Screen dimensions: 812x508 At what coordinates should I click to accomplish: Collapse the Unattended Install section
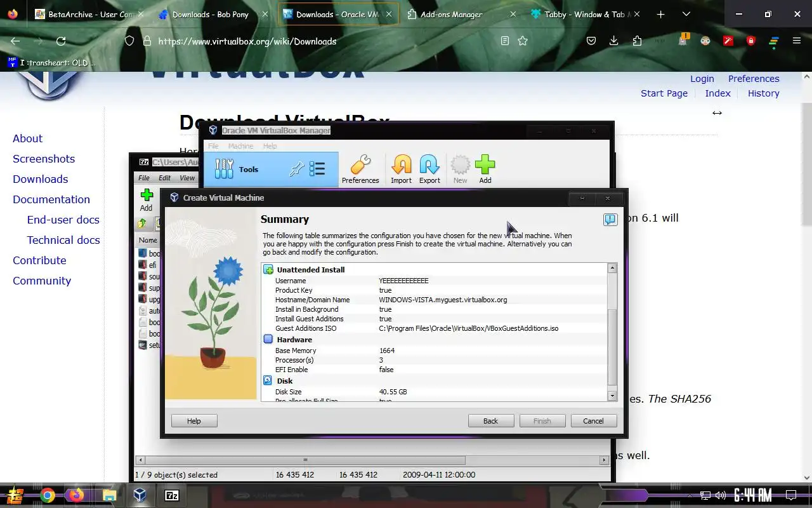point(268,269)
